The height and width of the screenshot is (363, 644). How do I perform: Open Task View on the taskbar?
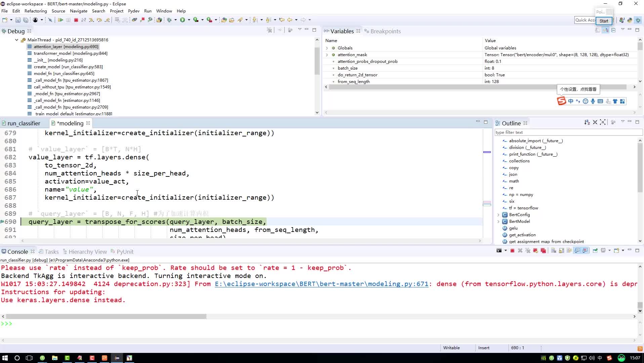(30, 358)
